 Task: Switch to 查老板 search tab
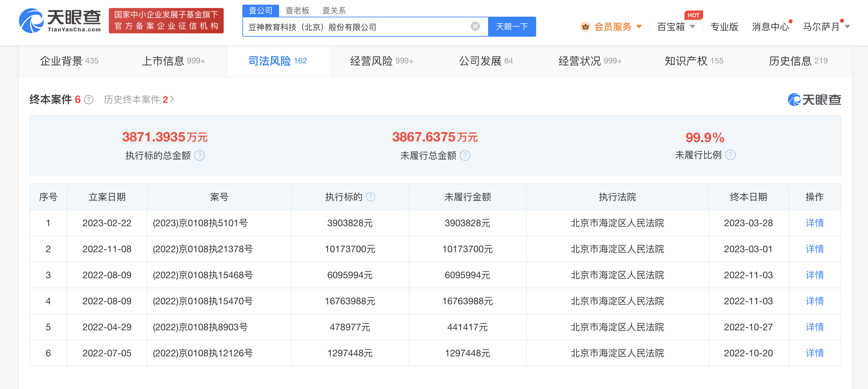tap(297, 10)
